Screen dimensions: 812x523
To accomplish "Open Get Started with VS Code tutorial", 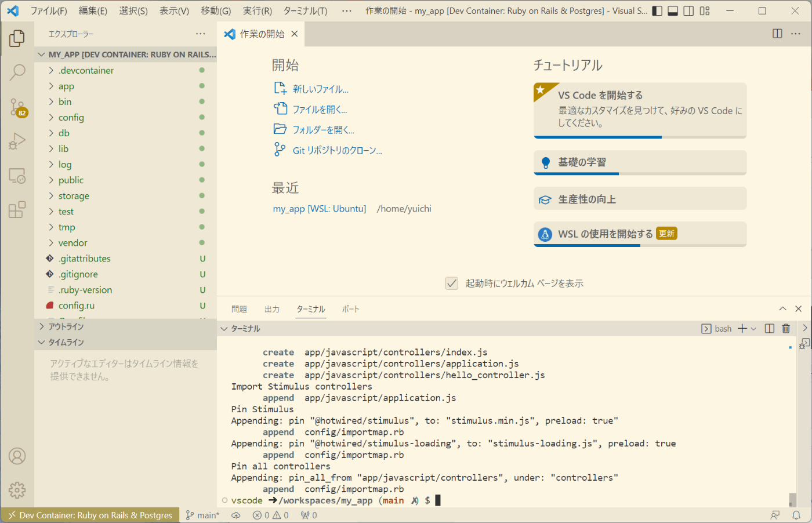I will coord(640,110).
